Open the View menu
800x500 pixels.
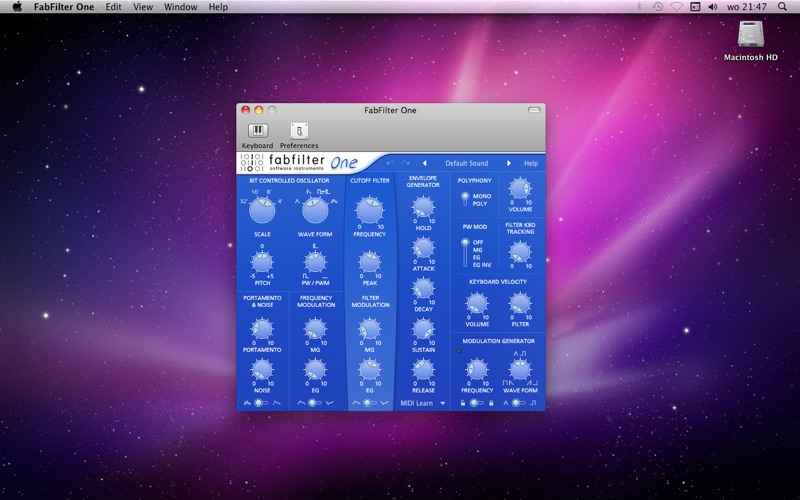click(x=143, y=7)
